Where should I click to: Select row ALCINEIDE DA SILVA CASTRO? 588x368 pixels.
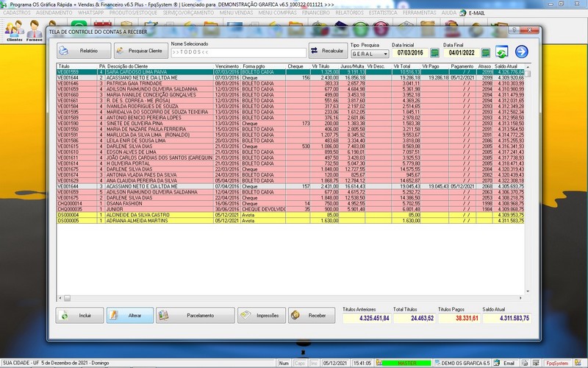[x=290, y=215]
